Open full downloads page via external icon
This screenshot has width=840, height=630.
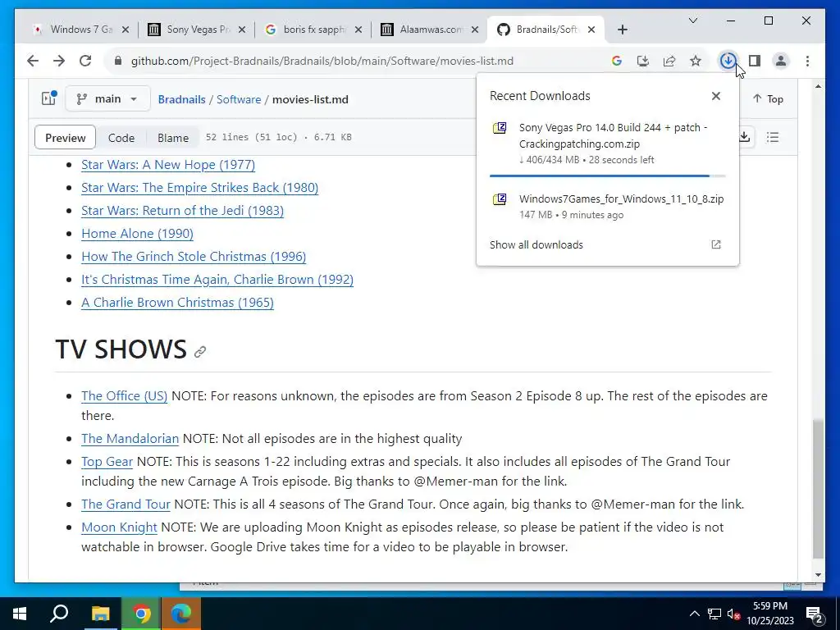(715, 244)
